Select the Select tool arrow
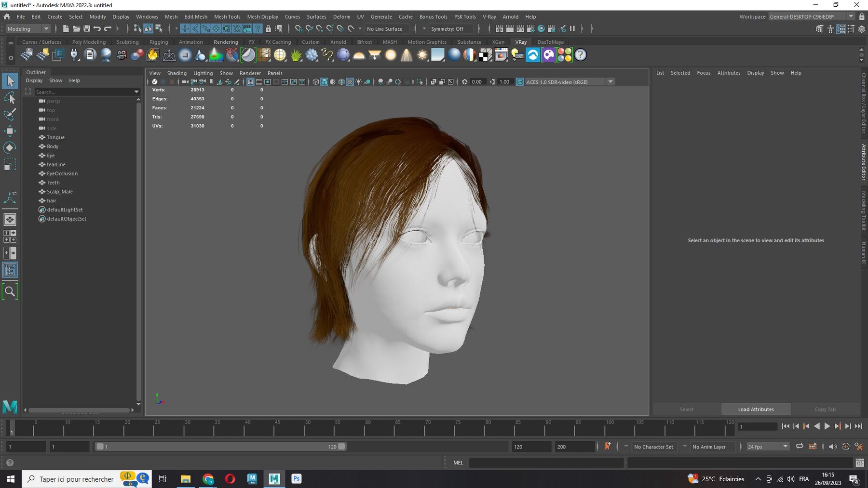868x488 pixels. pyautogui.click(x=10, y=81)
